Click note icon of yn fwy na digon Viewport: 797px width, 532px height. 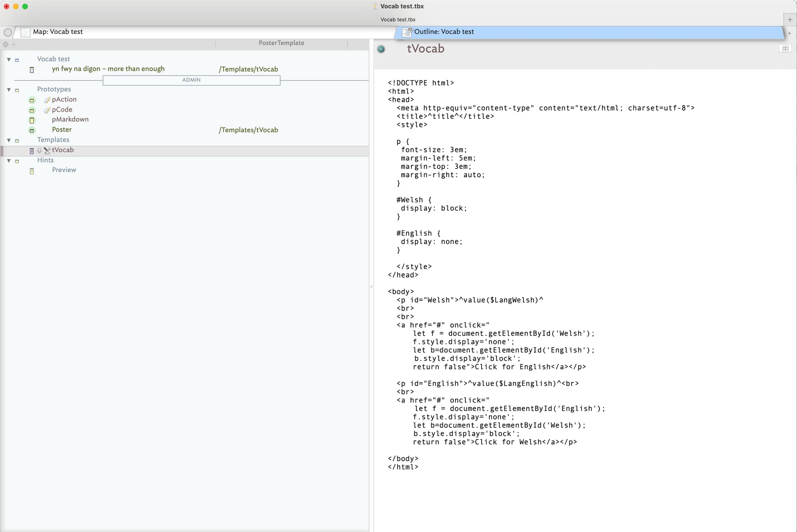pyautogui.click(x=32, y=70)
